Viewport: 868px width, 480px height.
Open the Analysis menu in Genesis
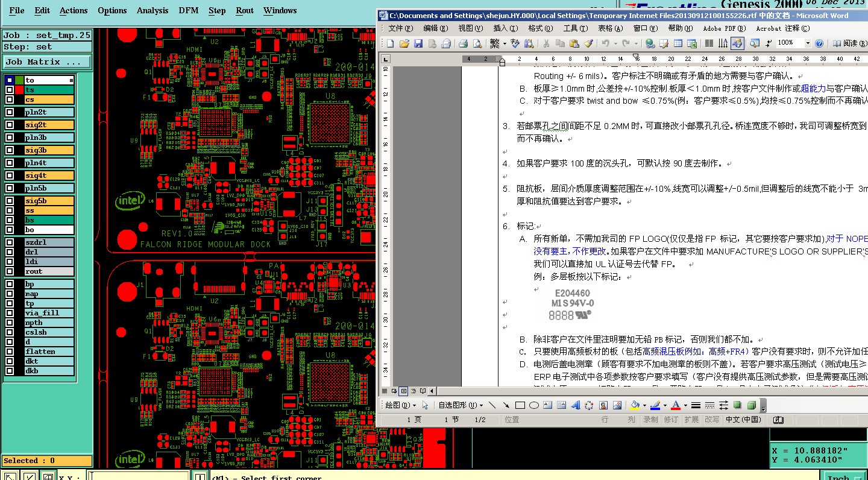pyautogui.click(x=153, y=10)
